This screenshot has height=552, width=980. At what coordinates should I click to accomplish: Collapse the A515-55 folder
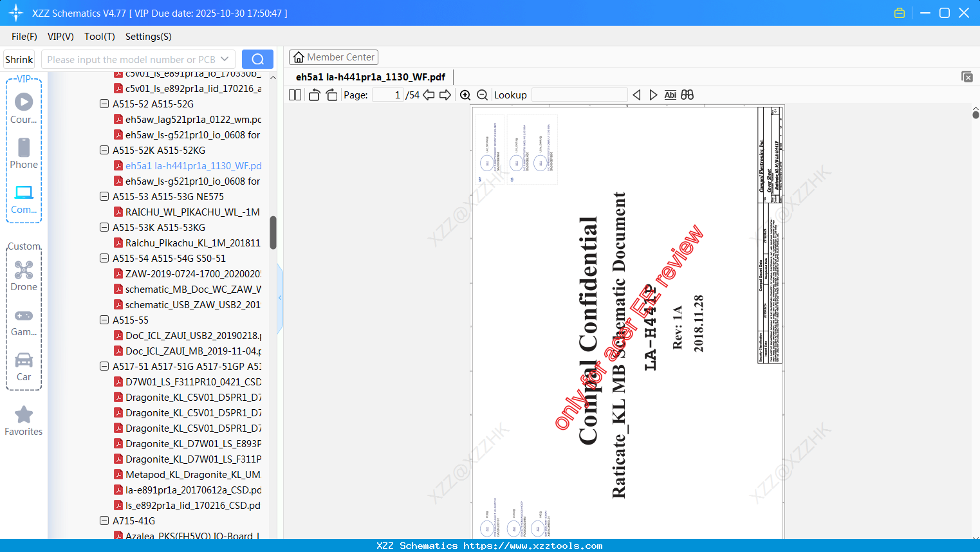(104, 320)
